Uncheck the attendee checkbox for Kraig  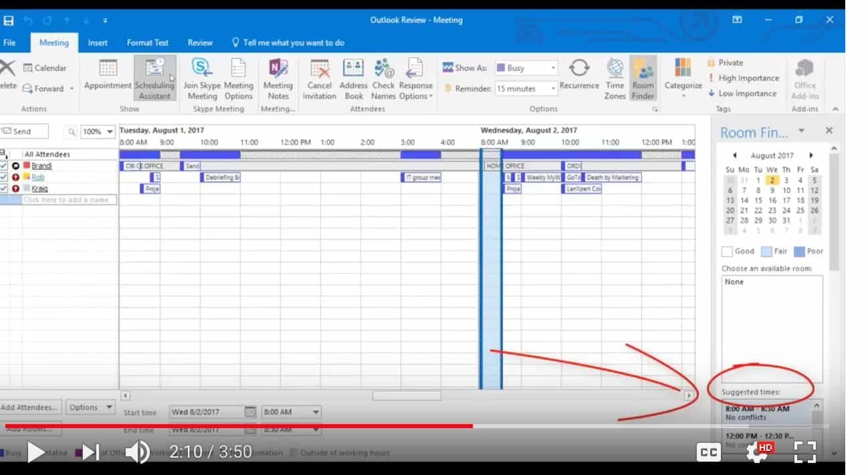coord(4,189)
